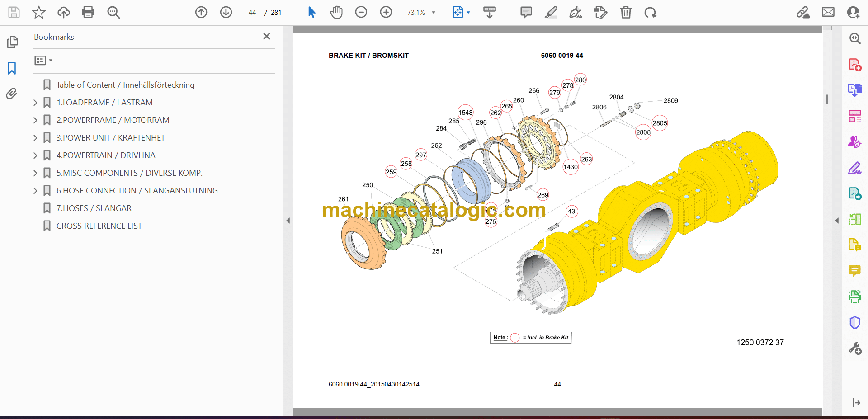Collapse the left navigation pane arrow
This screenshot has height=419, width=868.
[x=288, y=221]
